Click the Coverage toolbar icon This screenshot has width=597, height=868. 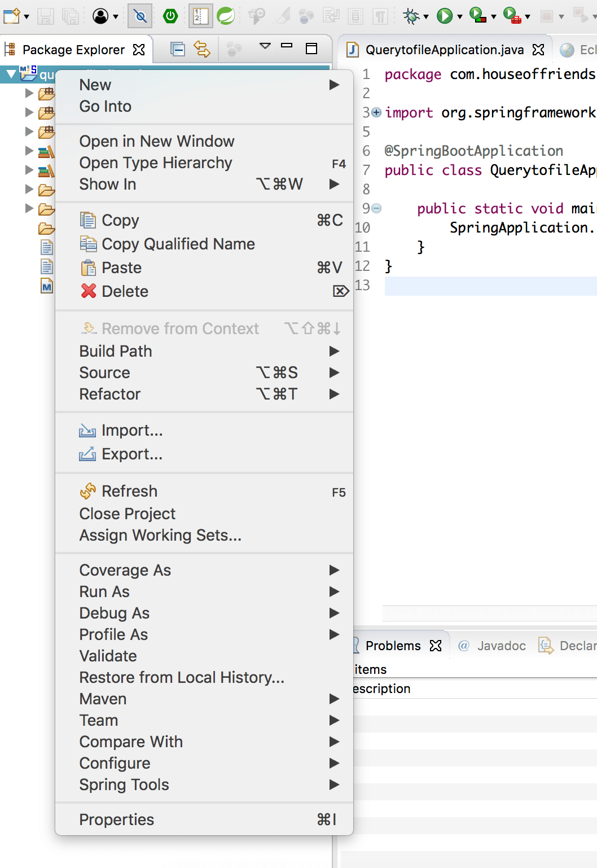coord(477,16)
